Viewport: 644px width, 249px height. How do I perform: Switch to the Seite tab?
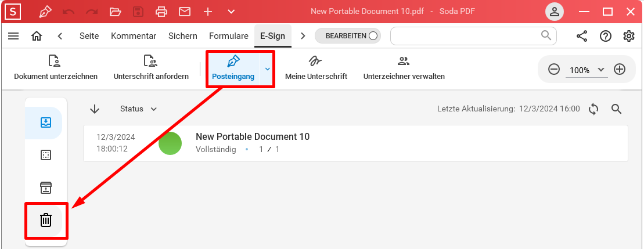pos(89,36)
